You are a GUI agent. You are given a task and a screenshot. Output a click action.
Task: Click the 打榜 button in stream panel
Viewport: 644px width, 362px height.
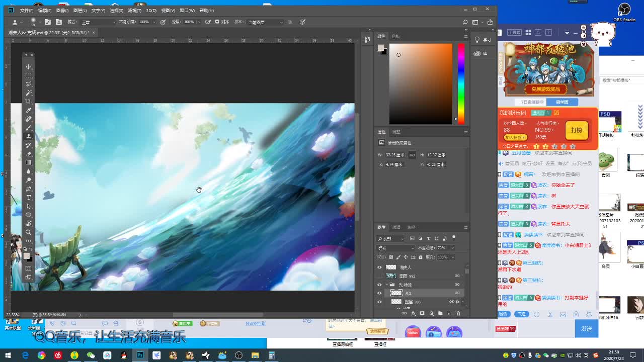click(x=577, y=130)
